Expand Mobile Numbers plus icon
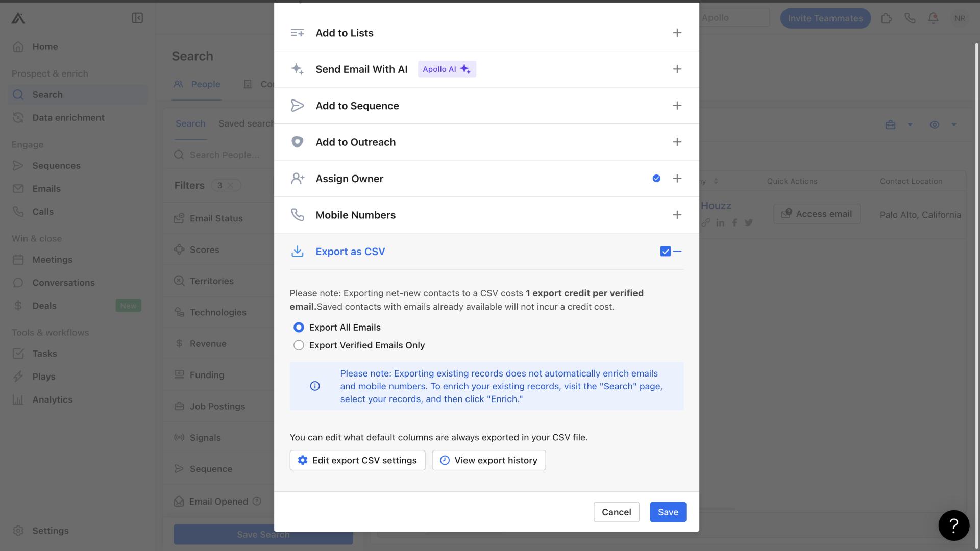The image size is (980, 551). (x=677, y=215)
